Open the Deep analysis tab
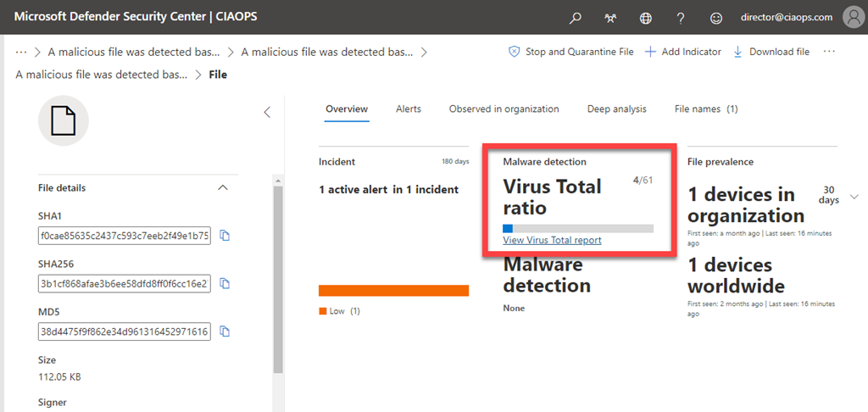 pos(616,109)
